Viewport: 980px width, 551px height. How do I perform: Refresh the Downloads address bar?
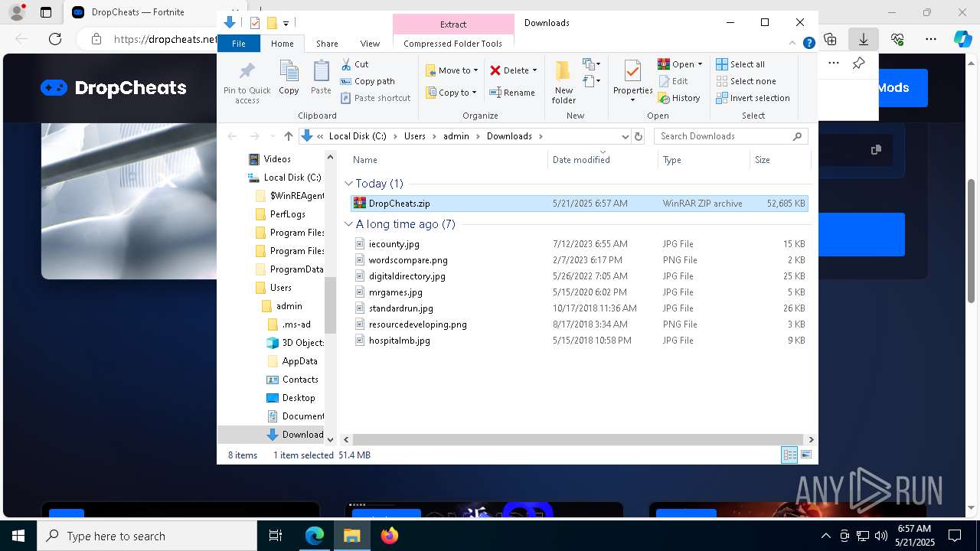[x=639, y=136]
